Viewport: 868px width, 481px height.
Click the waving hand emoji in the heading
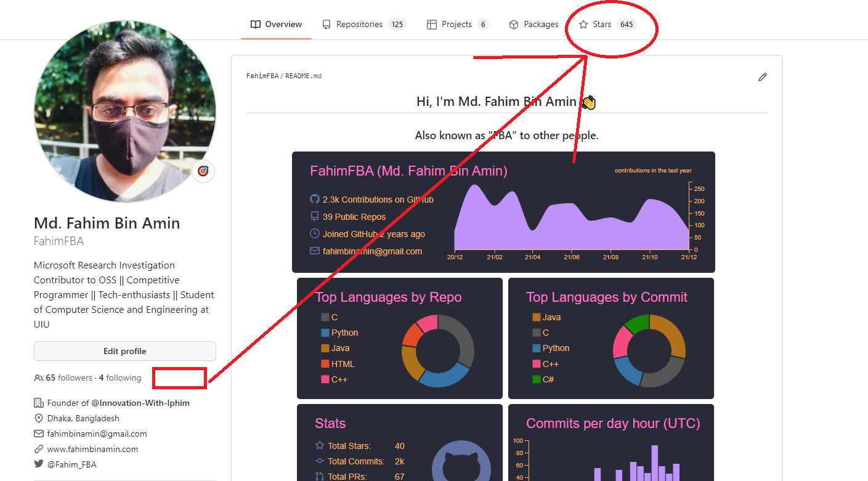tap(589, 102)
